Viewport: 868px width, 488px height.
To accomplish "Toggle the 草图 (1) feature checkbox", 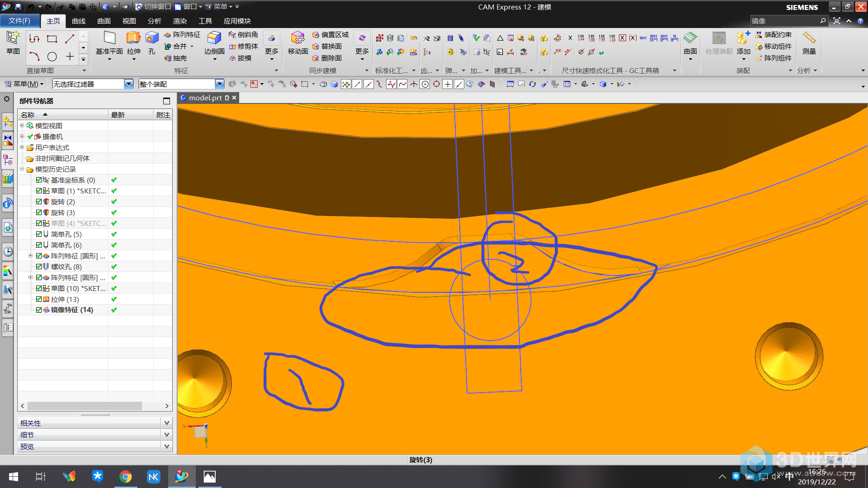I will (x=39, y=191).
